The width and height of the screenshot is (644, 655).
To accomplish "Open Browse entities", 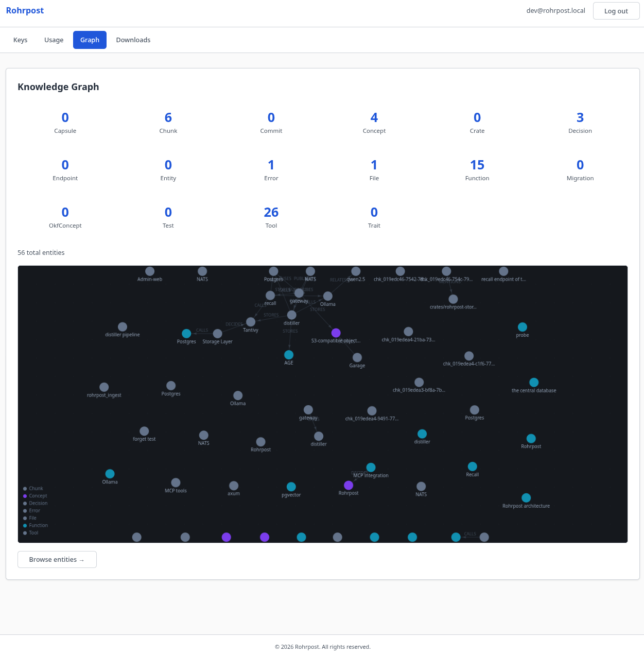I will pyautogui.click(x=57, y=560).
